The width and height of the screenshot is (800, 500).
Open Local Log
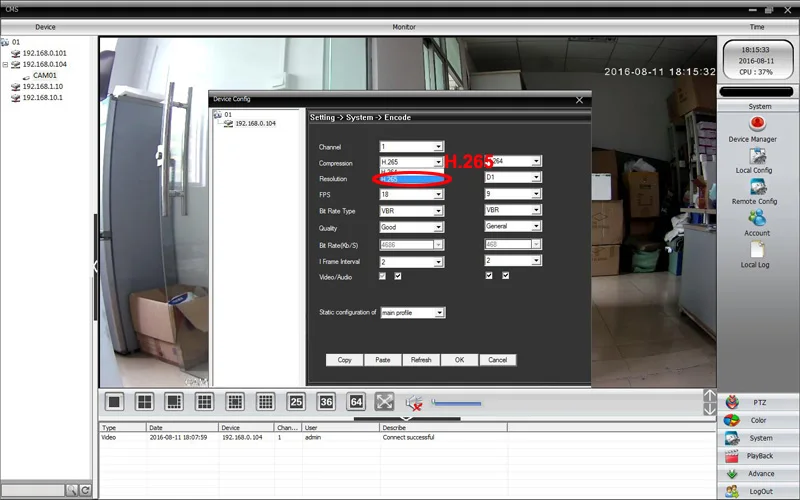pos(756,255)
